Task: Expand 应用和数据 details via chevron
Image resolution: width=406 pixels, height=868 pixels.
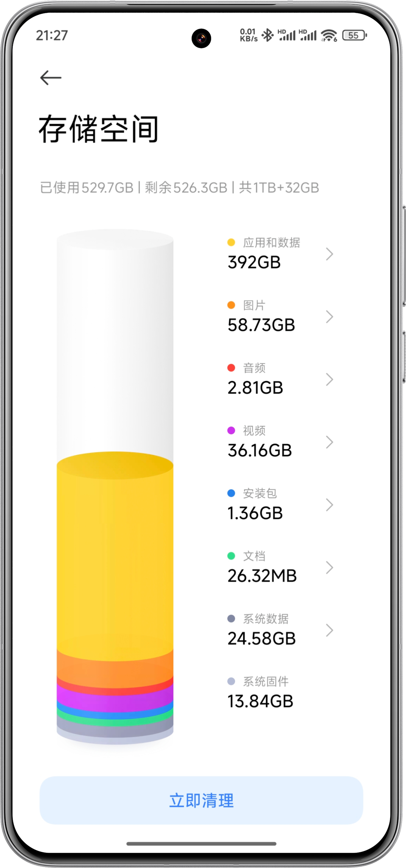Action: (x=329, y=254)
